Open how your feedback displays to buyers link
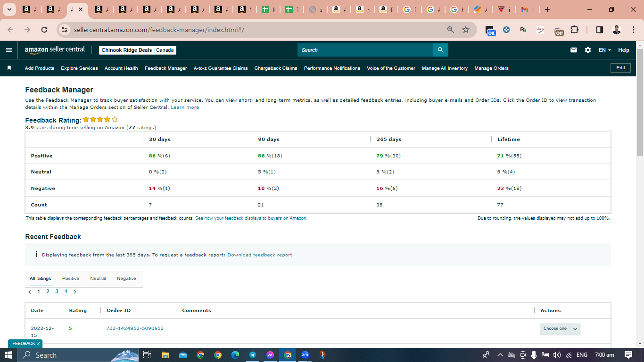Screen dimensions: 644x362 coord(251,218)
